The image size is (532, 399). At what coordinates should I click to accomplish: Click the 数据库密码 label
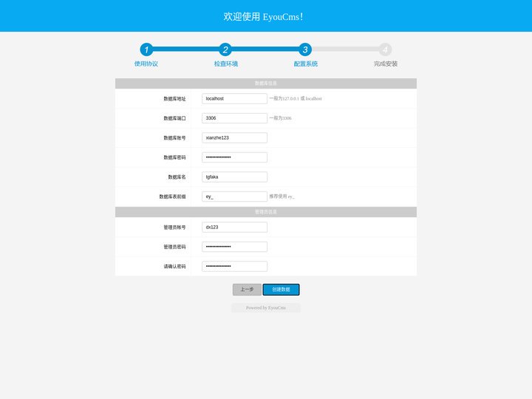coord(174,157)
